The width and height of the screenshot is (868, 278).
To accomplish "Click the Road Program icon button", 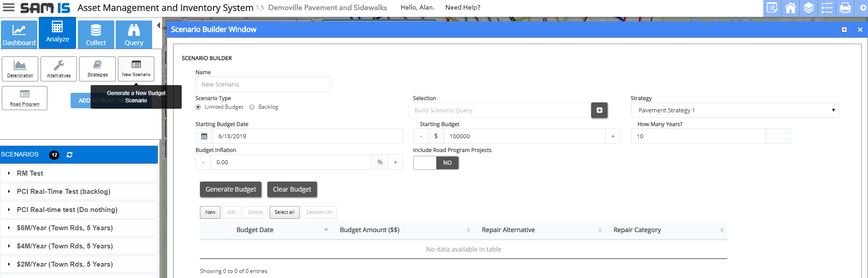I will (25, 98).
